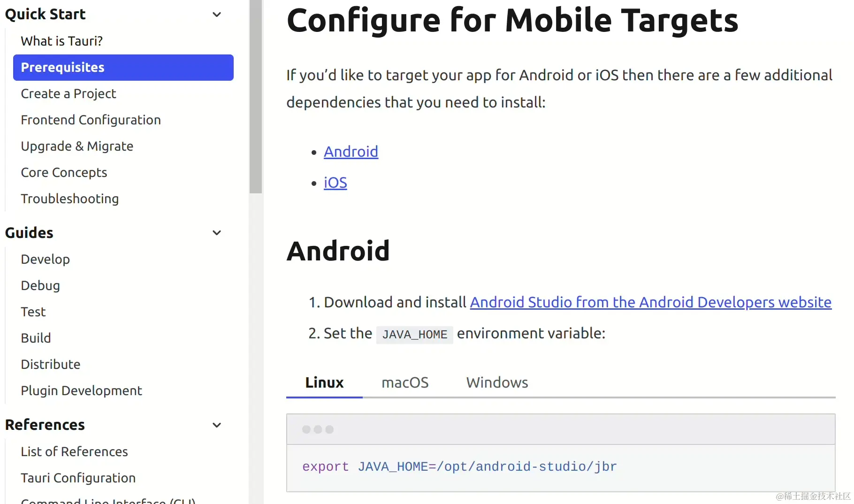Jump to the Android section link
The width and height of the screenshot is (854, 504).
click(x=351, y=152)
